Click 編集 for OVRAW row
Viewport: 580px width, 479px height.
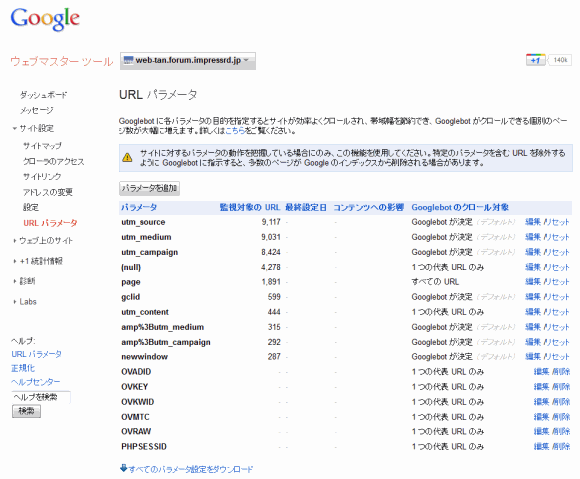(x=542, y=432)
